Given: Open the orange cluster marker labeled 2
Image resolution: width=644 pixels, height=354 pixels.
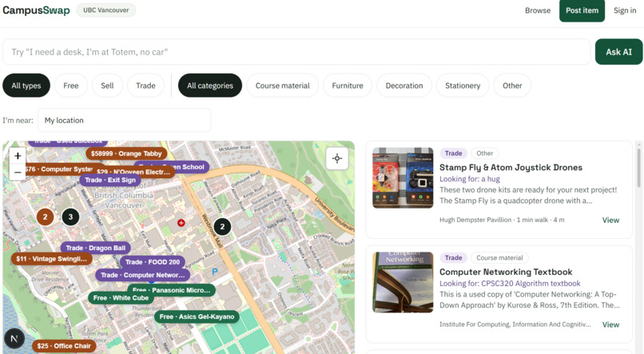Looking at the screenshot, I should pos(46,217).
